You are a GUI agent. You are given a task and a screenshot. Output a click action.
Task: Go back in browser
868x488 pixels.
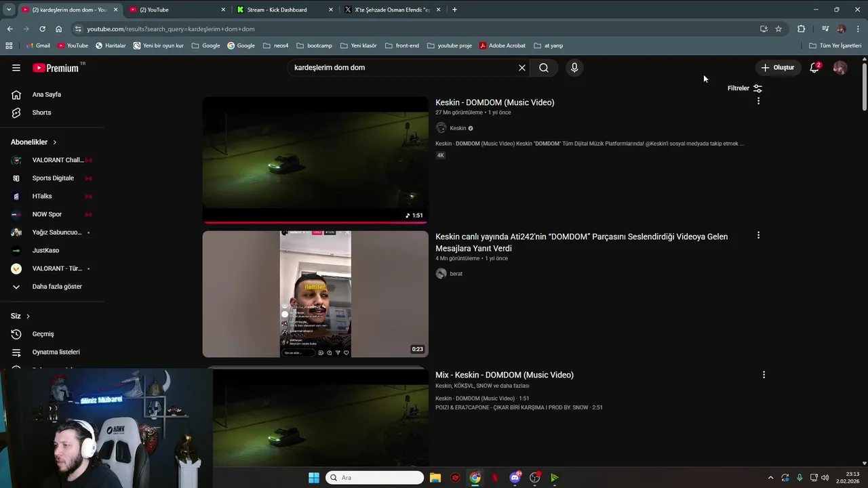pos(9,29)
